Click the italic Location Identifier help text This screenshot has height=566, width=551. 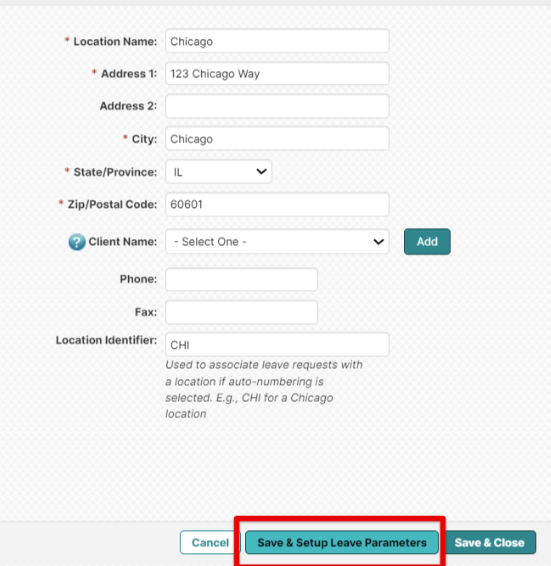pos(264,389)
